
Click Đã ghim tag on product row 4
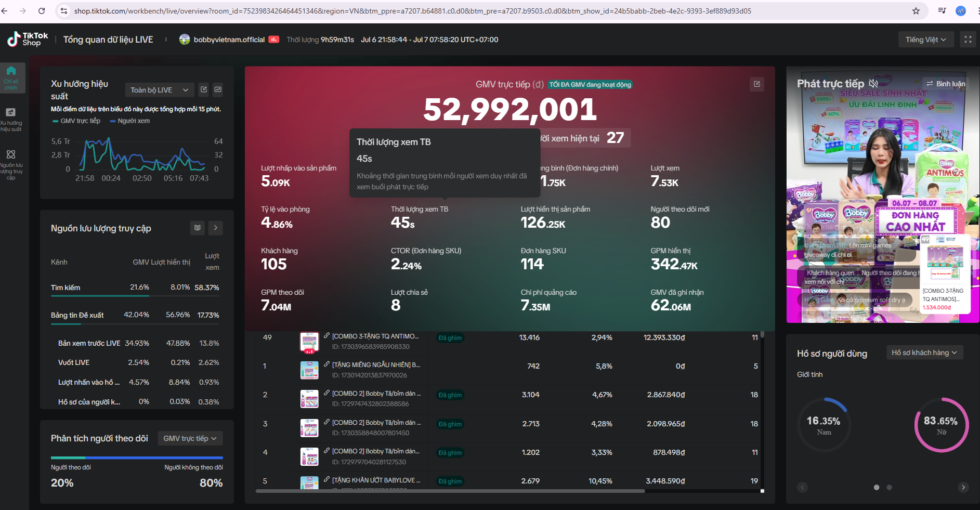pyautogui.click(x=450, y=453)
